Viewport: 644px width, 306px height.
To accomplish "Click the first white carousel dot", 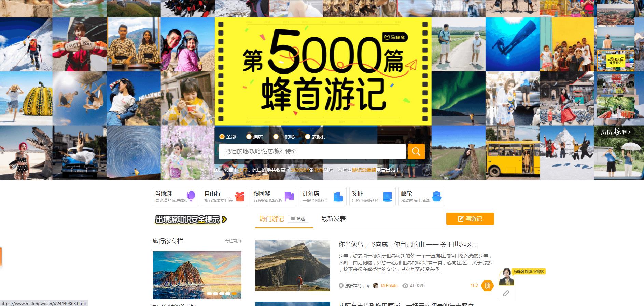I will [x=210, y=293].
